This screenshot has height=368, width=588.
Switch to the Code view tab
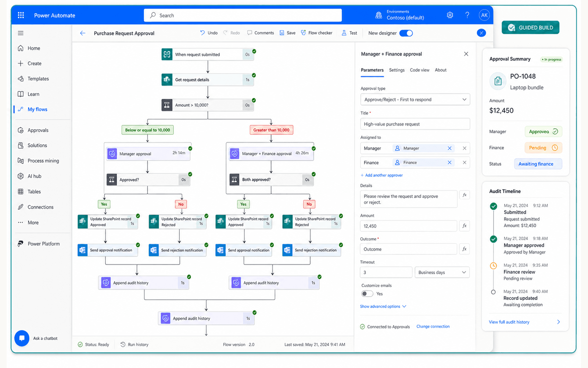point(419,70)
